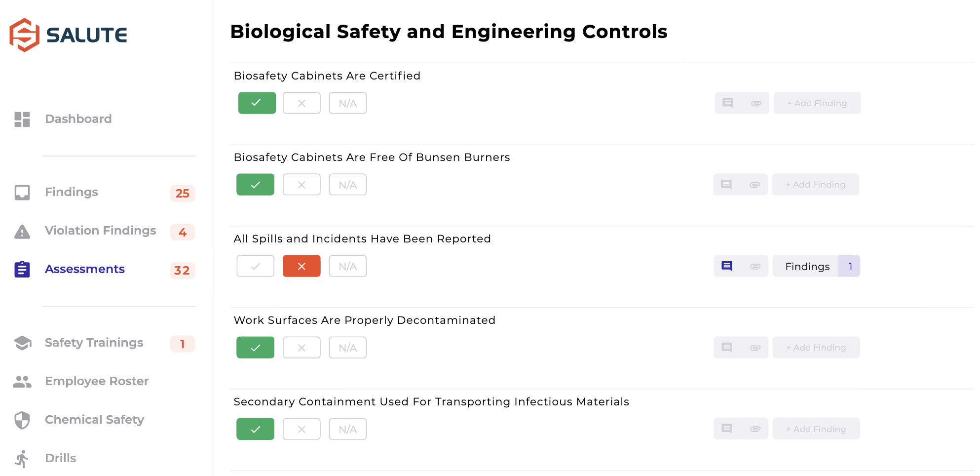Set Work Surfaces Decontaminated to N/A
The height and width of the screenshot is (476, 980).
pos(347,348)
